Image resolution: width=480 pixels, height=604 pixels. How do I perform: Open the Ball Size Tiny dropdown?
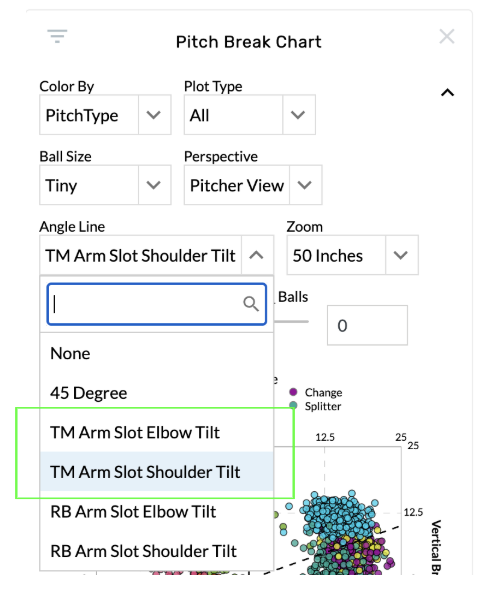(x=105, y=185)
